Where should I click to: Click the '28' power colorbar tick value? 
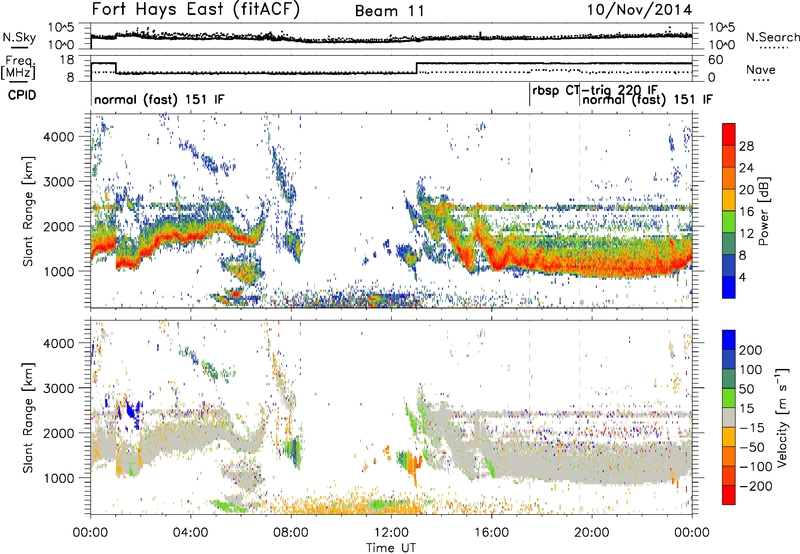point(746,146)
